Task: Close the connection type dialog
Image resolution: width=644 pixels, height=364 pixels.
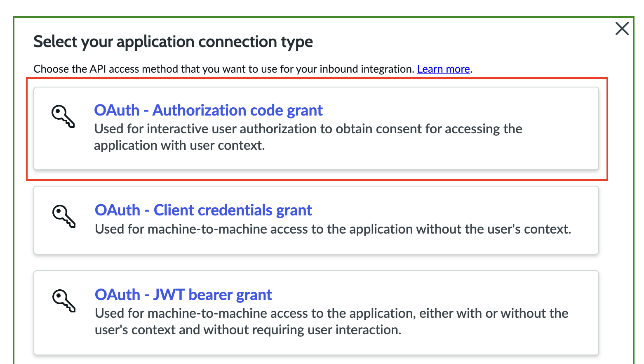Action: click(x=622, y=28)
